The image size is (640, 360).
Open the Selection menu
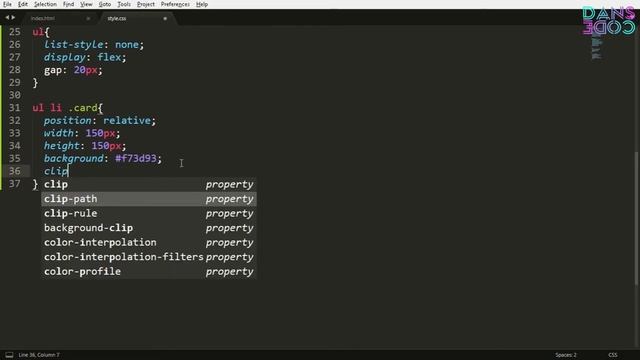pyautogui.click(x=45, y=4)
